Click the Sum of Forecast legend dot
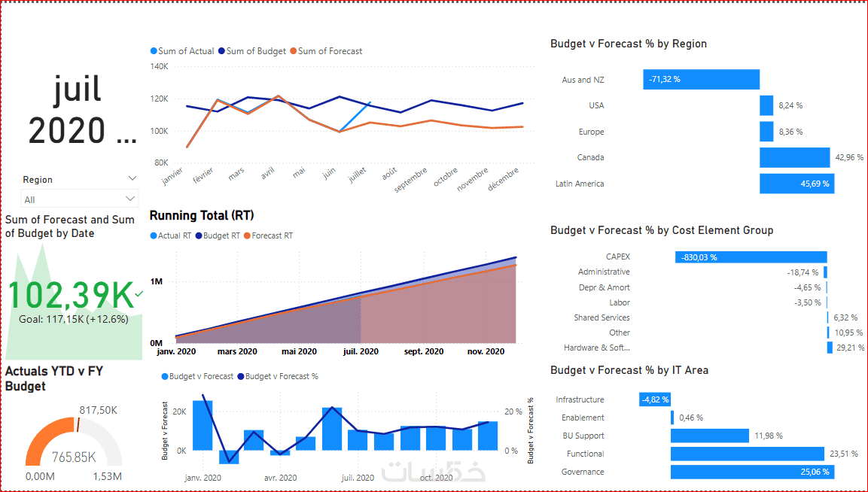This screenshot has height=492, width=868. pos(294,51)
